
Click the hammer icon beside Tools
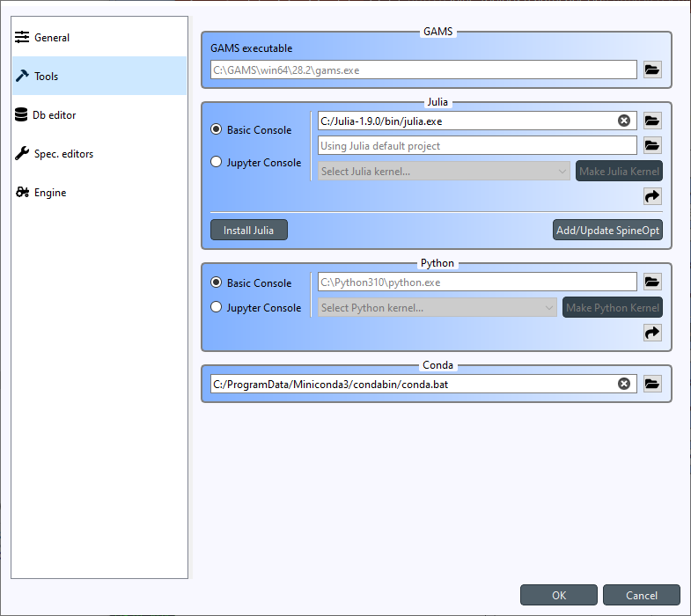point(22,76)
